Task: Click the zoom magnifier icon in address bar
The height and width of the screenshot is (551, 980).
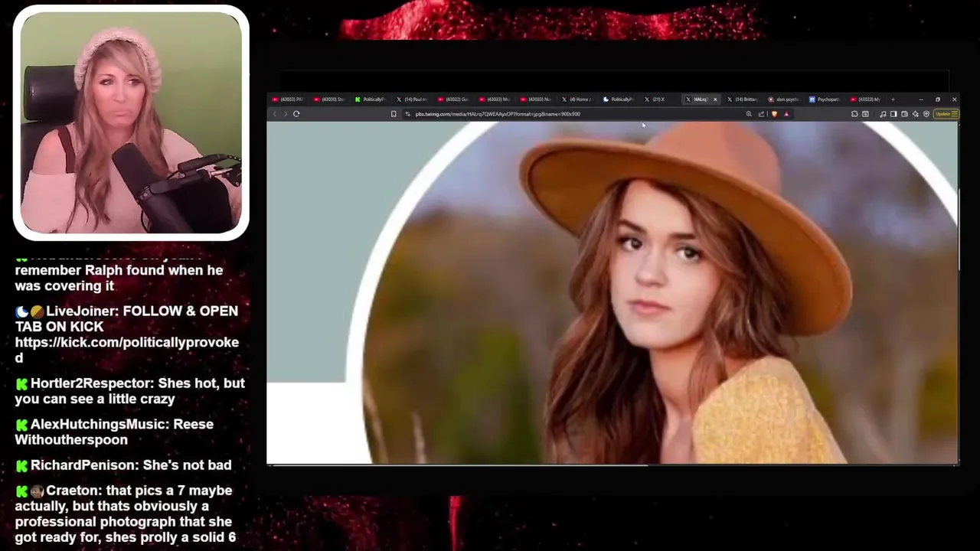Action: (749, 114)
